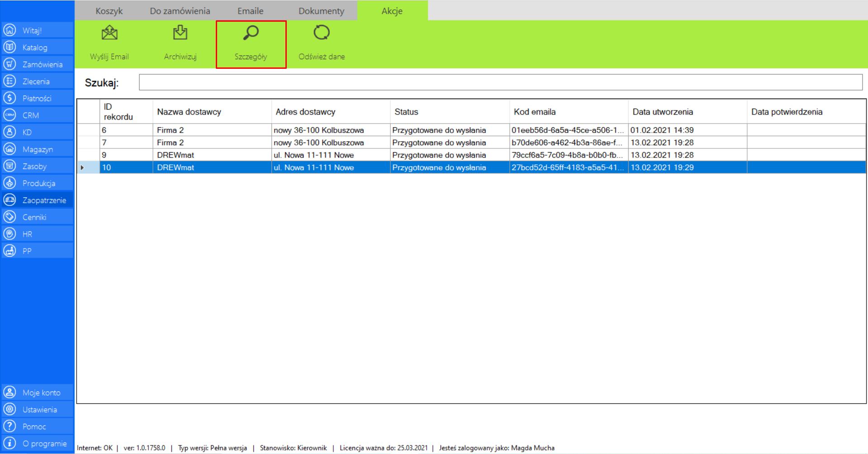
Task: Open the Magazyn sidebar module
Action: [x=38, y=149]
